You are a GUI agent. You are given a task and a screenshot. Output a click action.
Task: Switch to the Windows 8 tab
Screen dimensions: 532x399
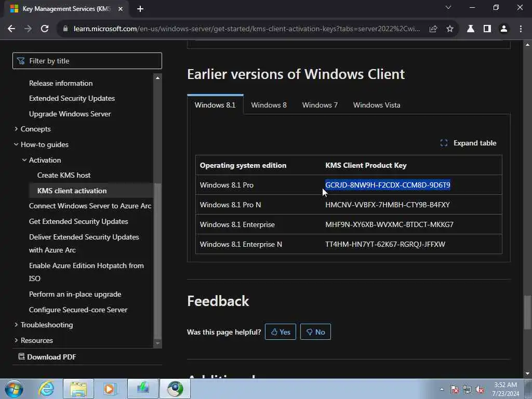coord(269,105)
